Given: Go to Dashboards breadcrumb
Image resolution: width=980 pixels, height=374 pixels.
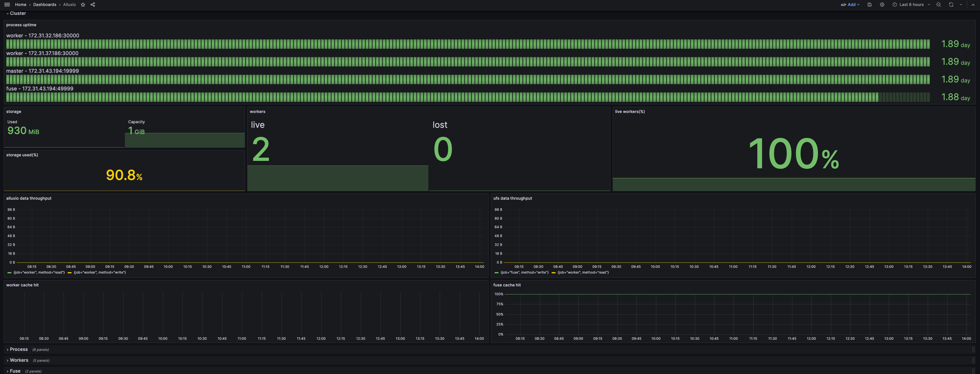Looking at the screenshot, I should [x=44, y=5].
